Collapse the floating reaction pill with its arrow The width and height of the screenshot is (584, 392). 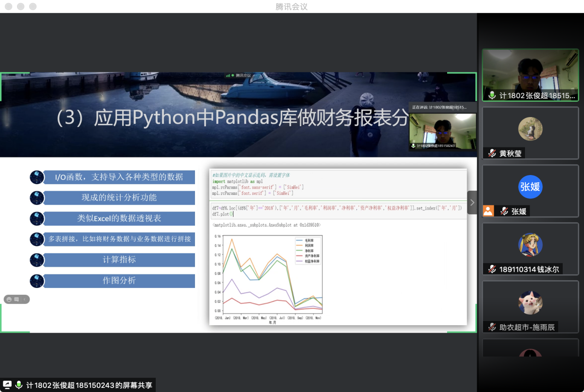[24, 299]
